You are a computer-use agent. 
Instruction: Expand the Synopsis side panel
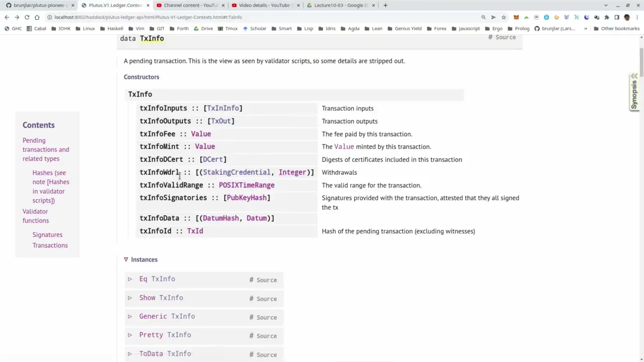[634, 92]
